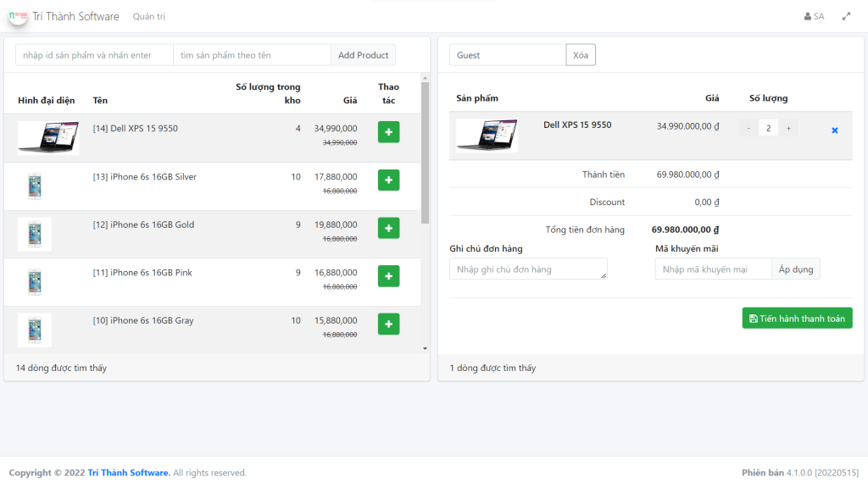The height and width of the screenshot is (488, 868).
Task: Click the 1 dòng được tìm thấy footer text
Action: tap(492, 368)
